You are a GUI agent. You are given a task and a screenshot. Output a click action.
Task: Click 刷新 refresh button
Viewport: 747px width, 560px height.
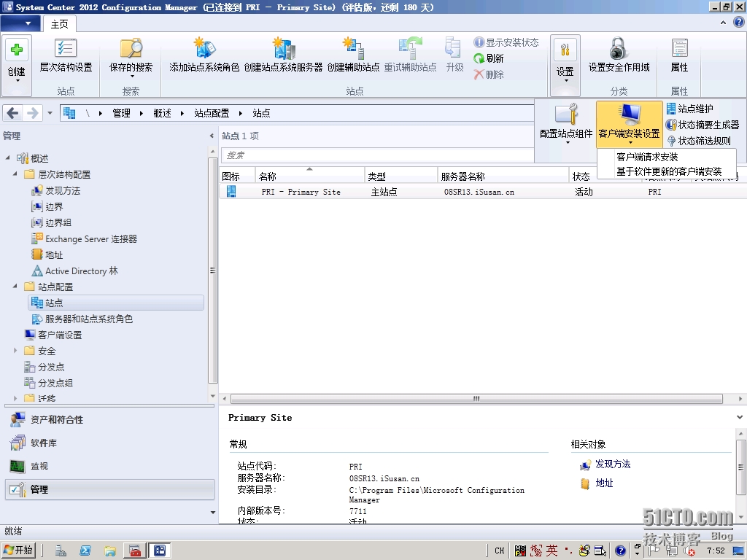pos(489,58)
